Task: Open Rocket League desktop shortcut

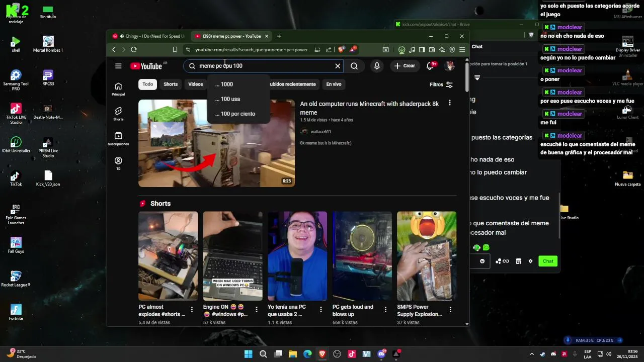Action: [x=16, y=279]
